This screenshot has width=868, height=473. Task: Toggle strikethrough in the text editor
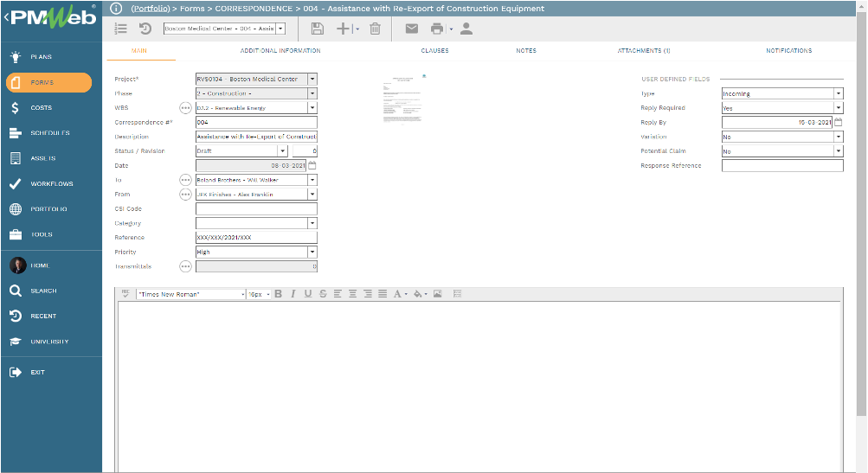(323, 294)
